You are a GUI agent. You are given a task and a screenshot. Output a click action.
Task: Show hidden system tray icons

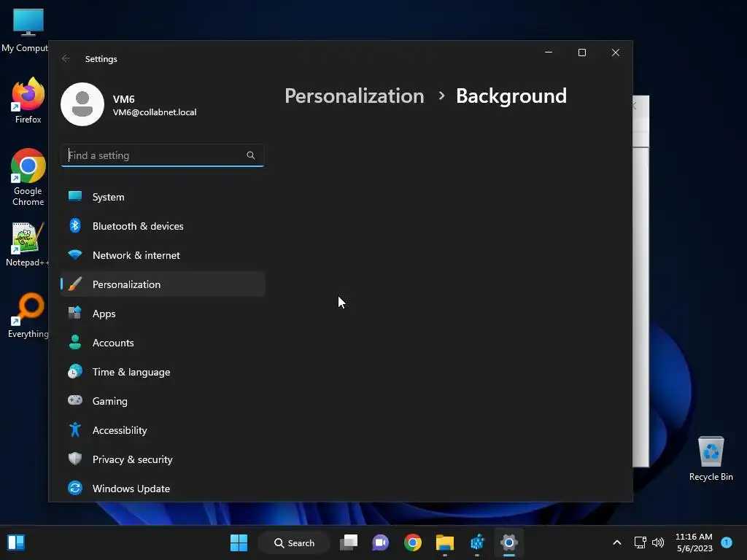click(x=617, y=542)
